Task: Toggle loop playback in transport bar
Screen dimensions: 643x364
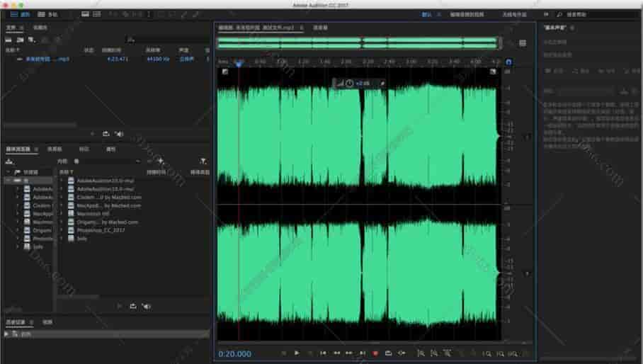Action: 388,353
